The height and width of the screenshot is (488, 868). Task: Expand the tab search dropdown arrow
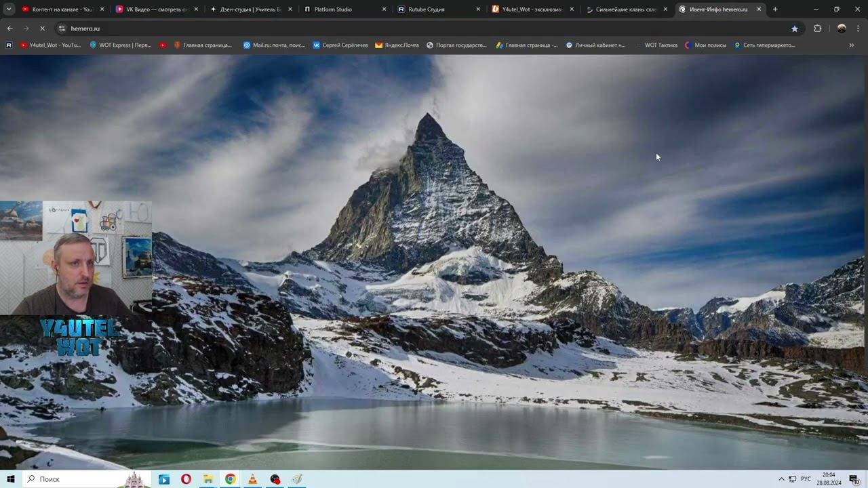click(x=9, y=9)
